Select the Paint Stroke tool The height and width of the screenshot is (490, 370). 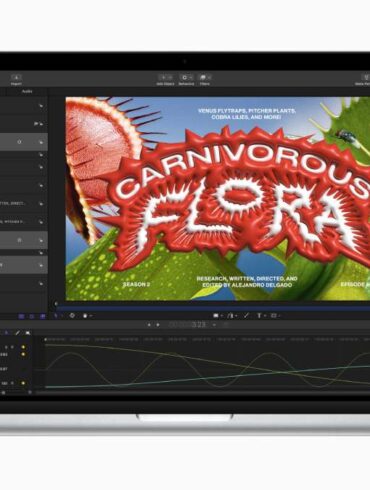pyautogui.click(x=246, y=315)
